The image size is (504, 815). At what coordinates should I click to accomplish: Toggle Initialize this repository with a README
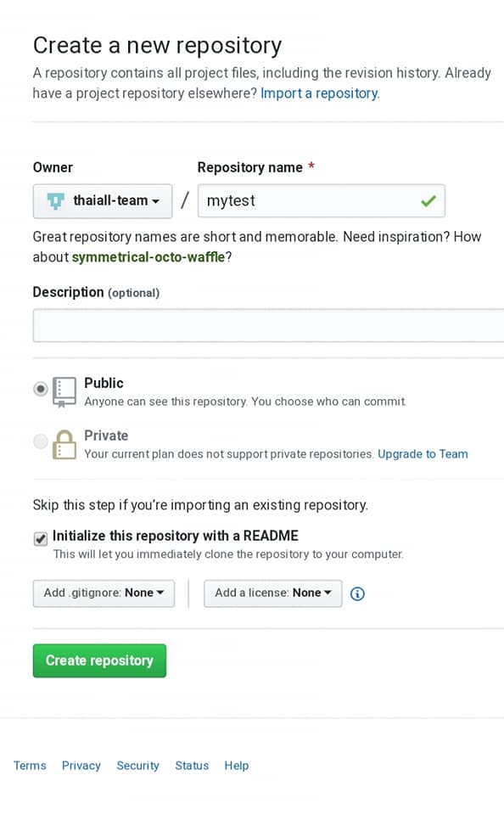[41, 538]
